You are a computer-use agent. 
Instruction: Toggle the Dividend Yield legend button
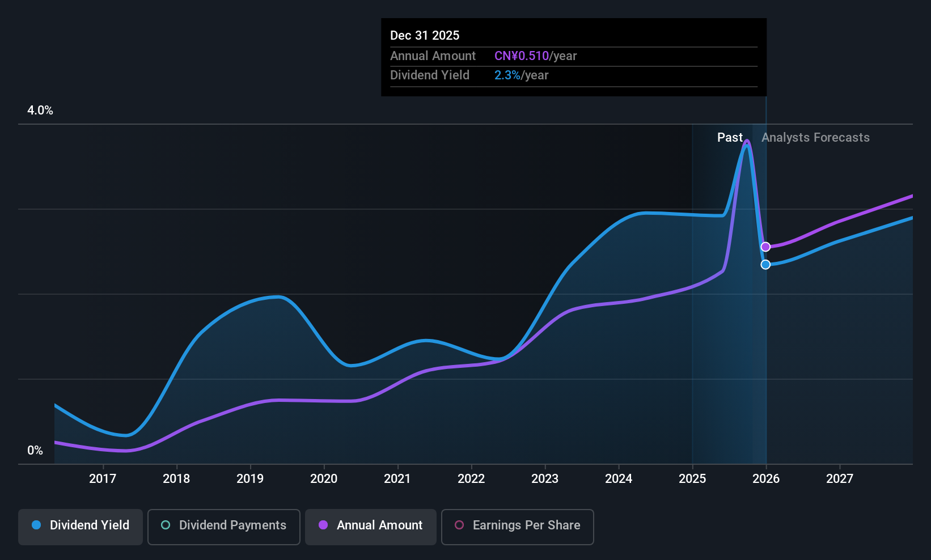coord(81,527)
